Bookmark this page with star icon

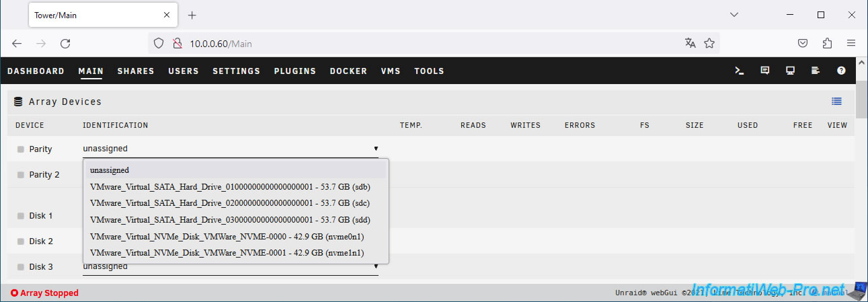point(709,43)
